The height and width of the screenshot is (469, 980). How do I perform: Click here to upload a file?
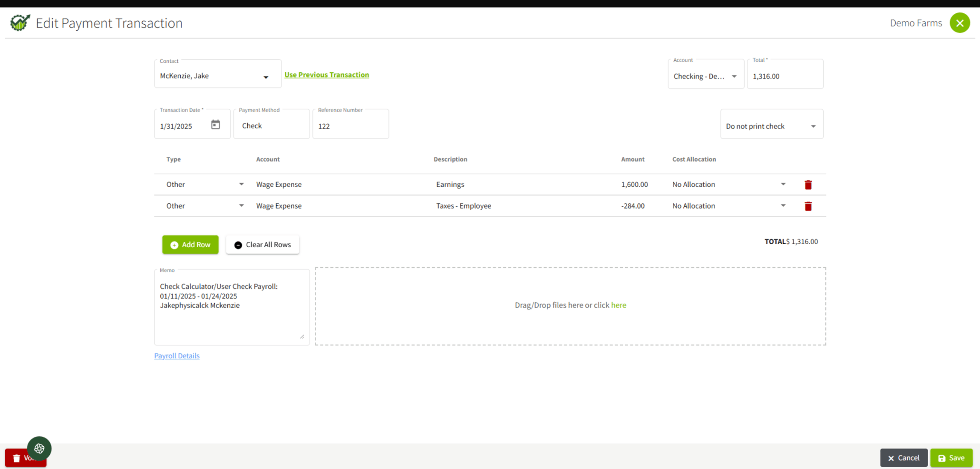tap(619, 305)
